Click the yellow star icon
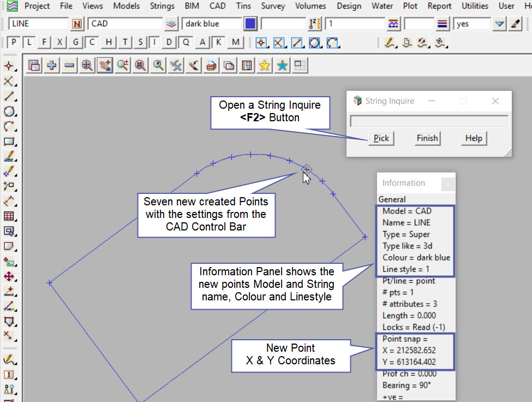This screenshot has width=532, height=402. click(264, 66)
